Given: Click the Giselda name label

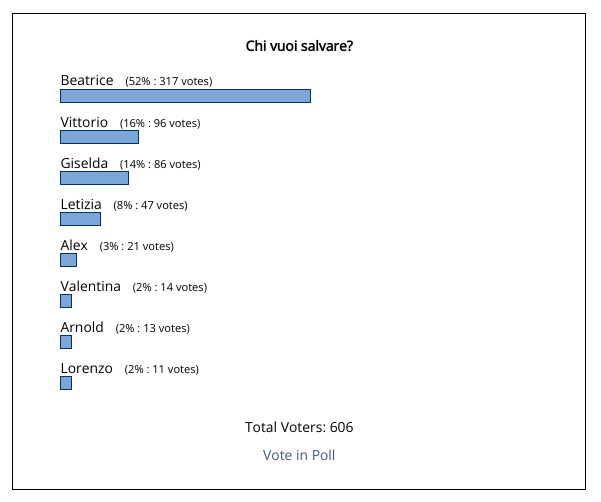Looking at the screenshot, I should click(84, 164).
